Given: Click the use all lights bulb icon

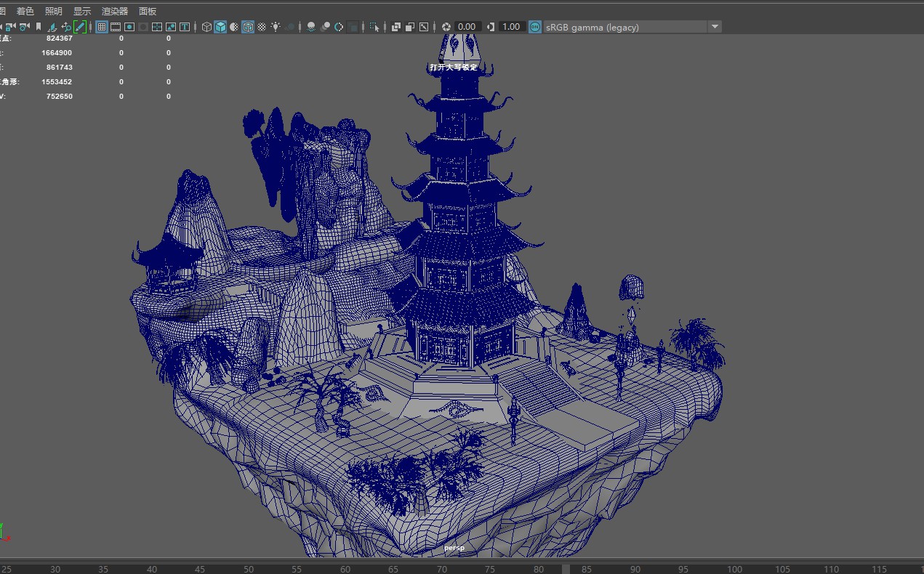Looking at the screenshot, I should point(276,27).
